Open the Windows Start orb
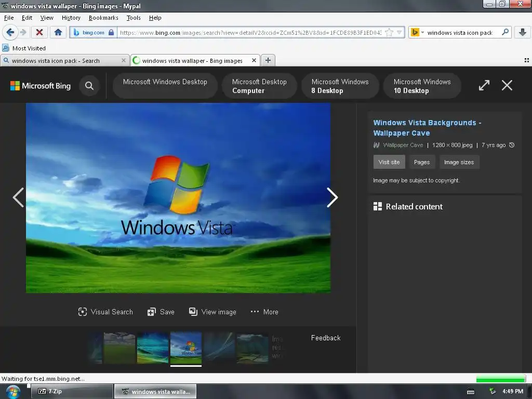Viewport: 532px width, 399px height. [x=12, y=392]
